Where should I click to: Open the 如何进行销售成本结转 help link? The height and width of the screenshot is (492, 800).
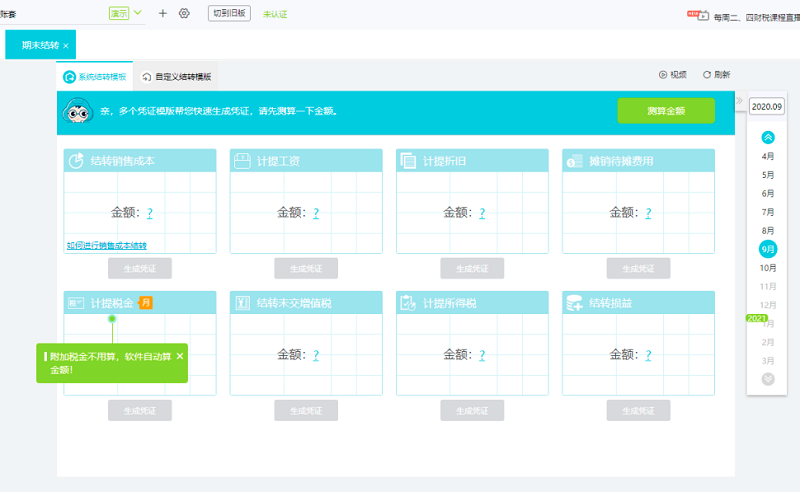(x=107, y=245)
